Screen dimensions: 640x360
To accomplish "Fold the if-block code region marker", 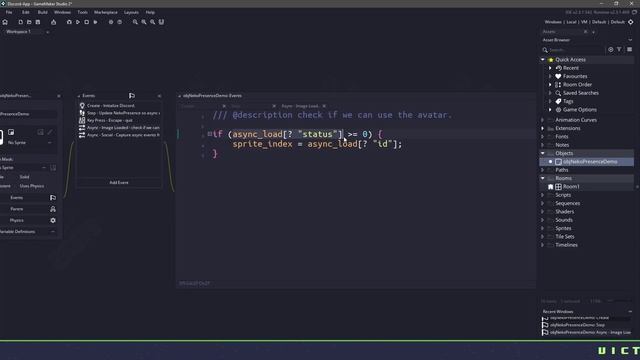I will pyautogui.click(x=209, y=134).
